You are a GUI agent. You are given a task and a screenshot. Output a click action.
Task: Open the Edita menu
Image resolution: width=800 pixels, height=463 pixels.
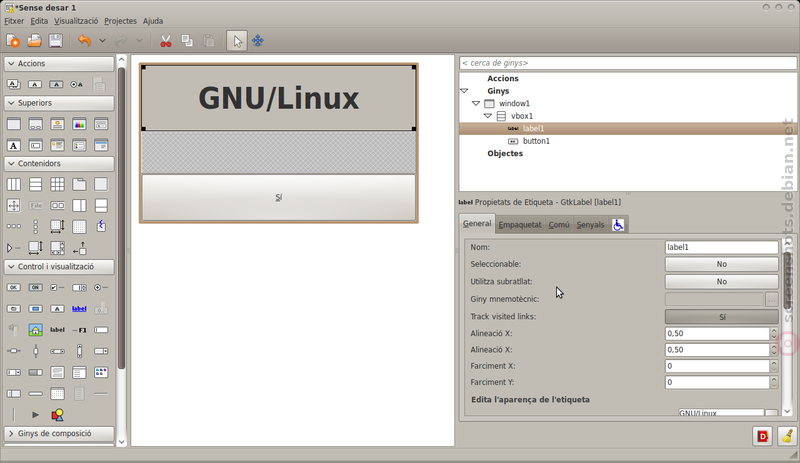tap(39, 21)
